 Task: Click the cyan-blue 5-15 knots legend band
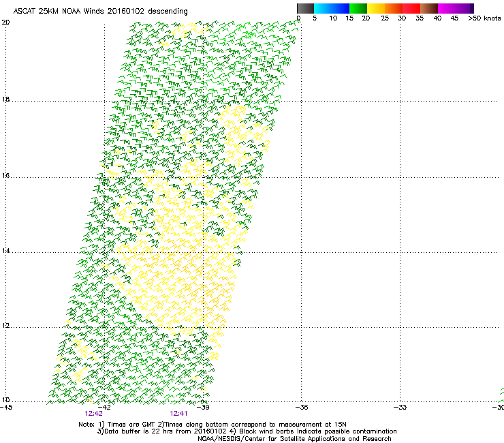332,8
